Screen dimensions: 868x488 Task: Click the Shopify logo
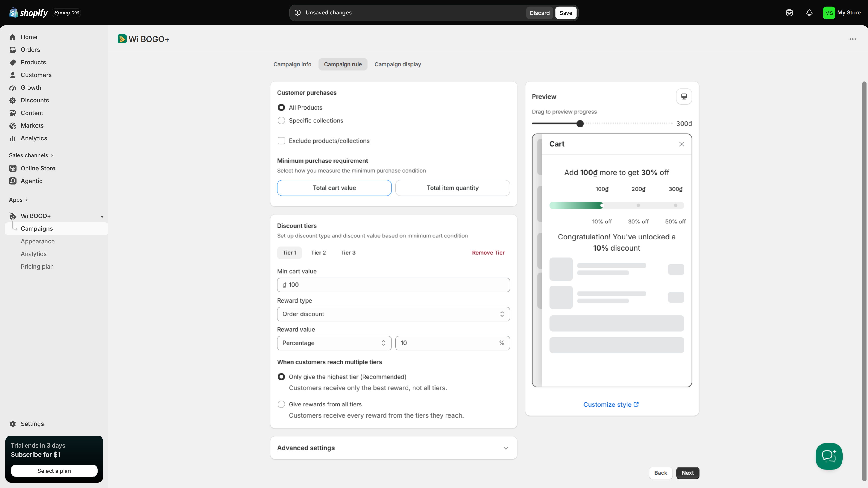(29, 13)
